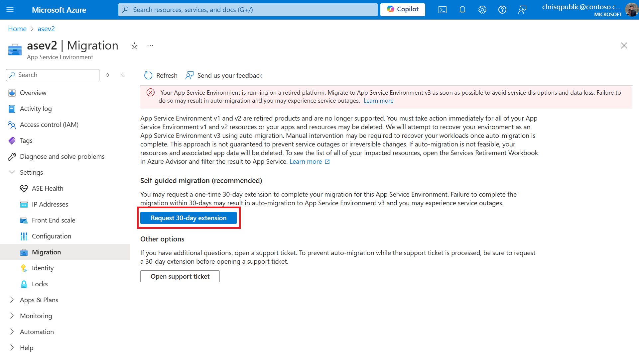Viewport: 639px width, 364px height.
Task: Select the Identity menu item
Action: [x=43, y=268]
